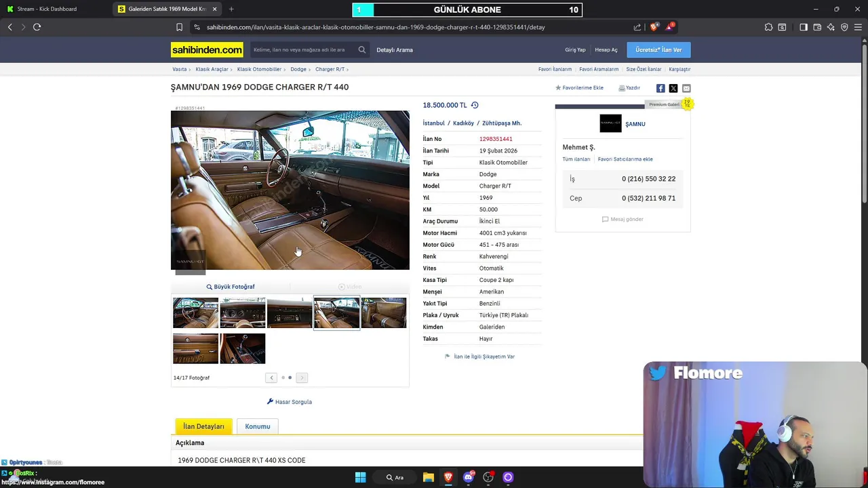This screenshot has height=488, width=868.
Task: Click Kadıköy location link
Action: pyautogui.click(x=464, y=123)
